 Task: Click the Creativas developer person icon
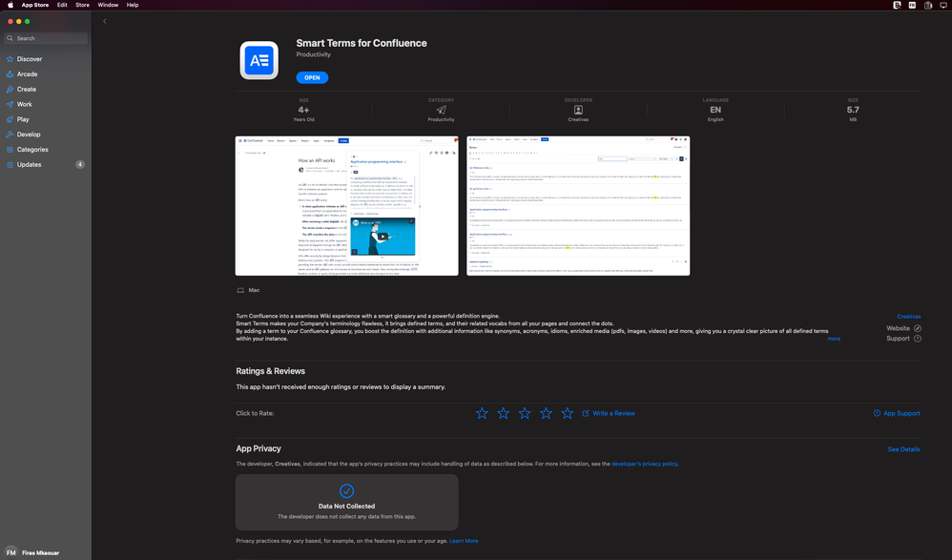coord(578,110)
